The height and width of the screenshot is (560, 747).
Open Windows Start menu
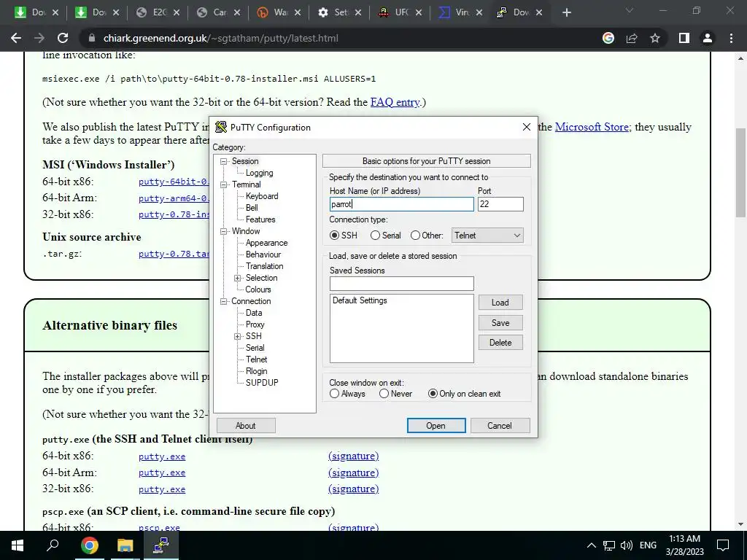click(x=18, y=545)
